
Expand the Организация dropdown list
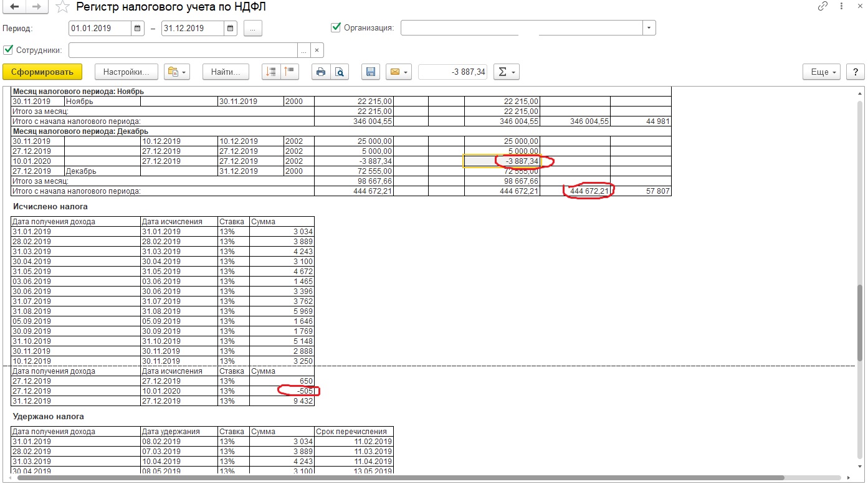tap(649, 28)
